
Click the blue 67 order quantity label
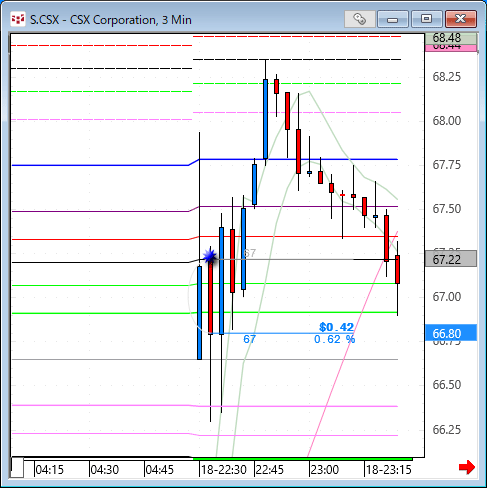[x=249, y=339]
